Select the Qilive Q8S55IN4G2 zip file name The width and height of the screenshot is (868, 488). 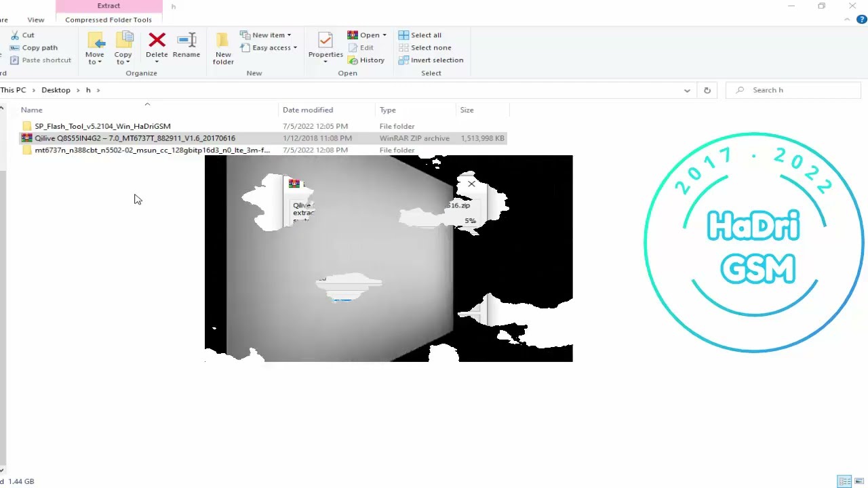135,138
